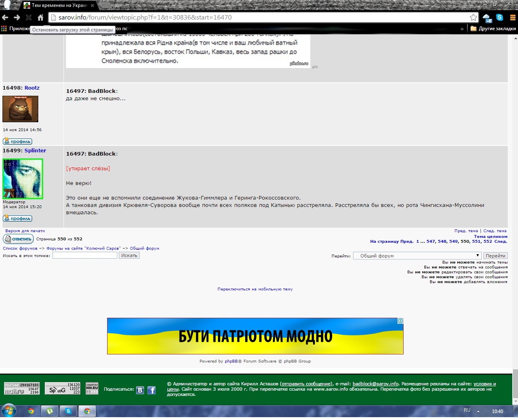Screen dimensions: 518x420
Task: Go to page 551 of the topic
Action: coord(476,242)
